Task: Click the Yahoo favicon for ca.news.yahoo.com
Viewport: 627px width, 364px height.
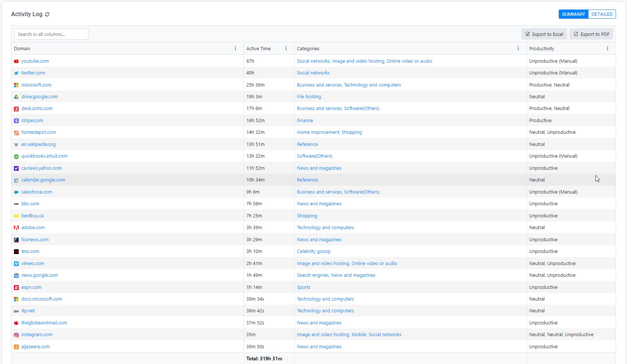Action: [16, 168]
